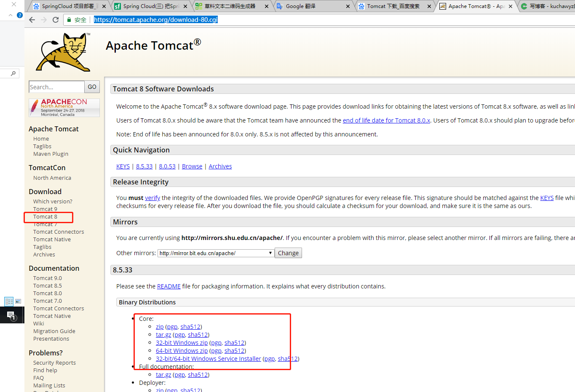Click the browser forward arrow
Viewport: 575px width, 392px height.
44,20
